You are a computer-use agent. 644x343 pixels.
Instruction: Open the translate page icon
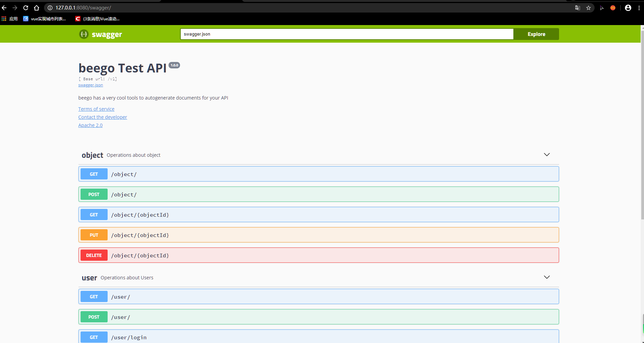coord(578,8)
